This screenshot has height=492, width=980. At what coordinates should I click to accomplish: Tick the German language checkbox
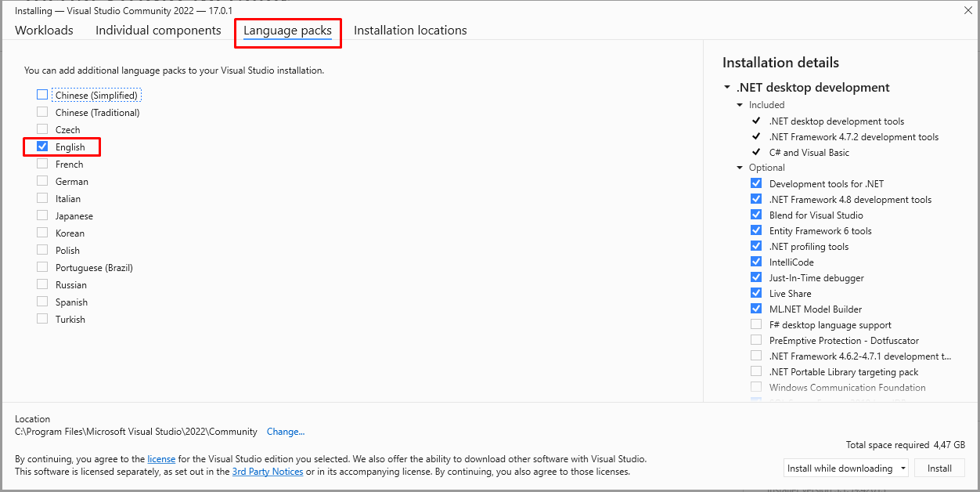coord(42,181)
